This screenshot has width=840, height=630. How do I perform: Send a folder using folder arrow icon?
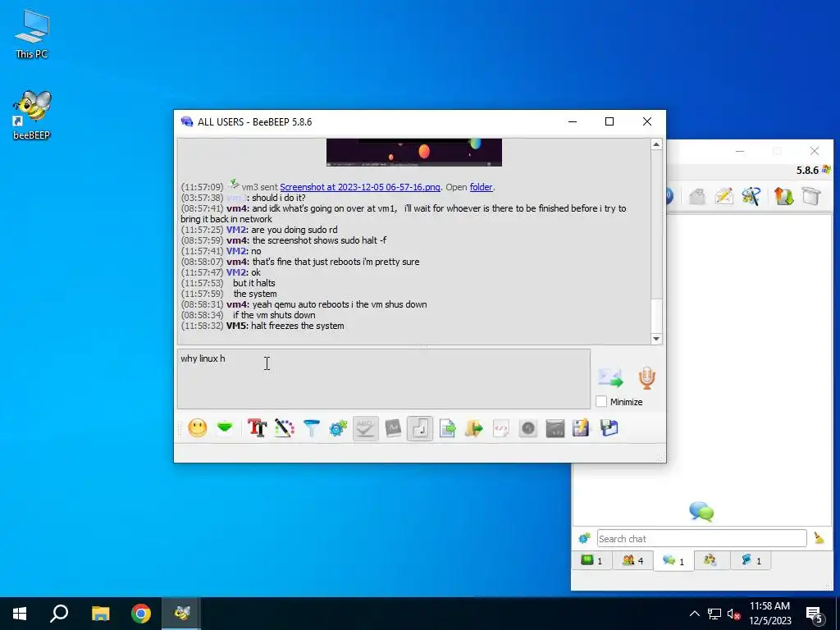click(474, 428)
